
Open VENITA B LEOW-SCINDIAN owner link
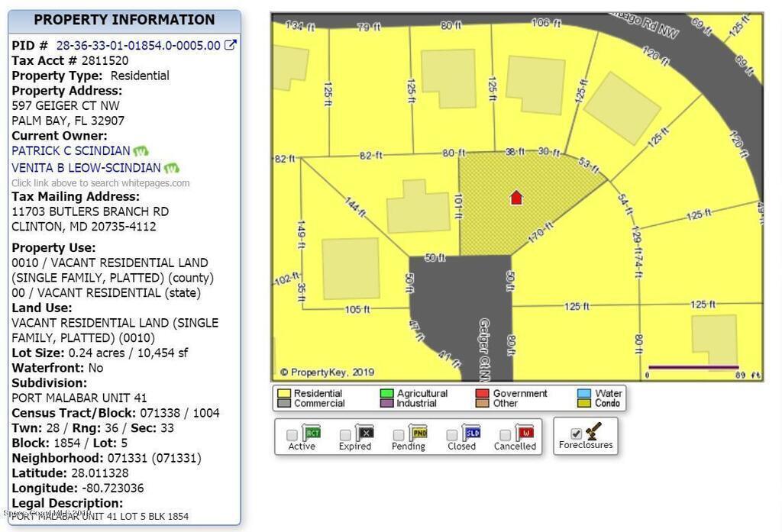click(86, 168)
